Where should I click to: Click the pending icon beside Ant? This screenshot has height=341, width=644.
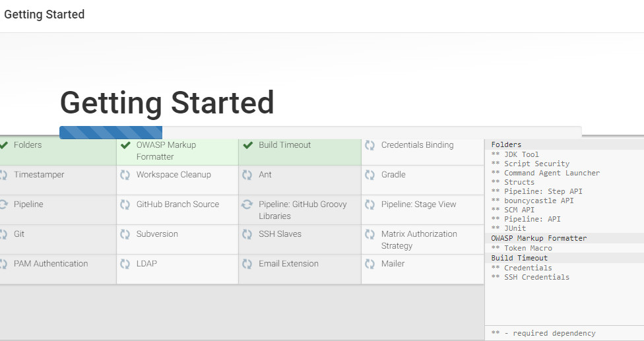coord(247,175)
